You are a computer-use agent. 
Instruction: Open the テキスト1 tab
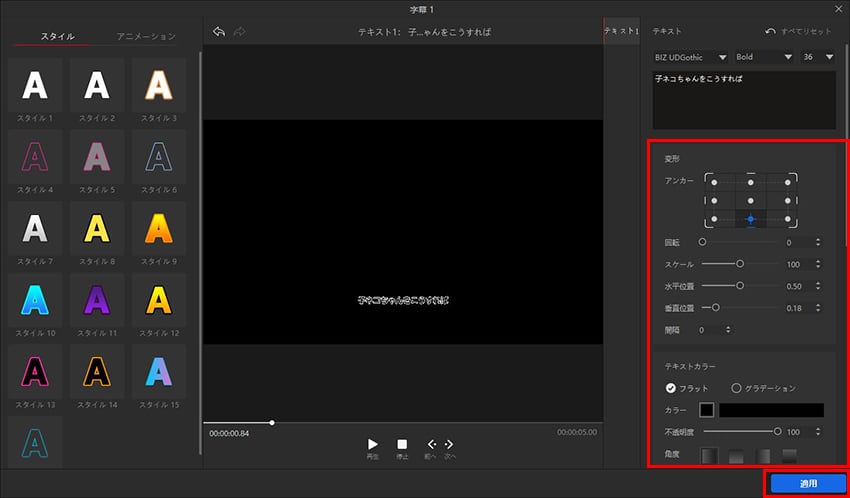[x=620, y=32]
